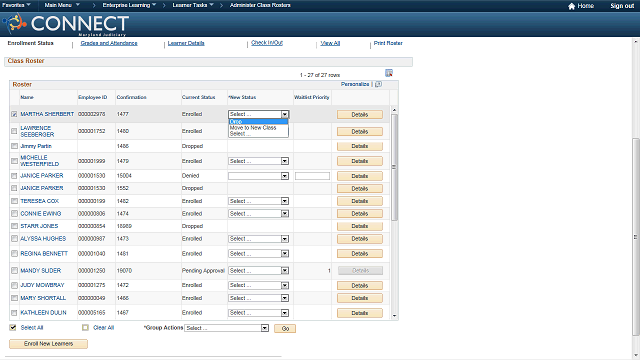Open the grid popup icon beside Personalize

coord(378,84)
